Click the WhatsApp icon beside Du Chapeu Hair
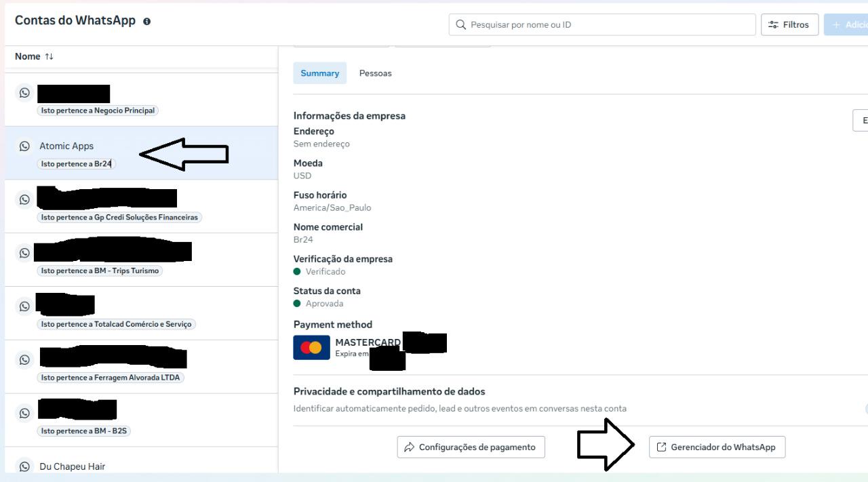This screenshot has height=482, width=868. click(x=25, y=466)
